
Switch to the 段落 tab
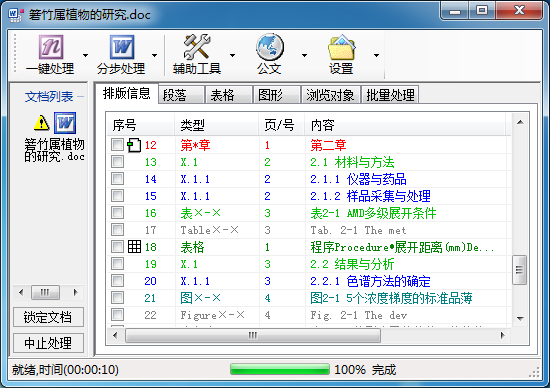click(181, 95)
